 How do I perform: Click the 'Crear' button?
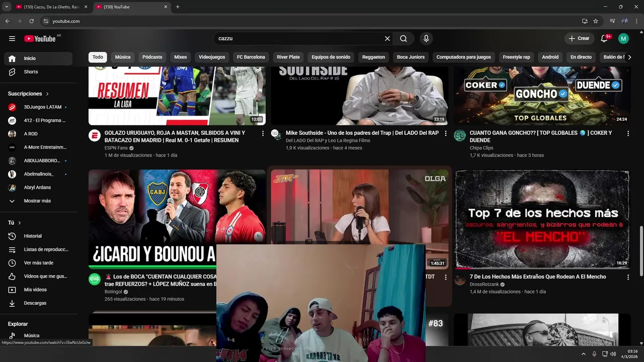point(579,38)
